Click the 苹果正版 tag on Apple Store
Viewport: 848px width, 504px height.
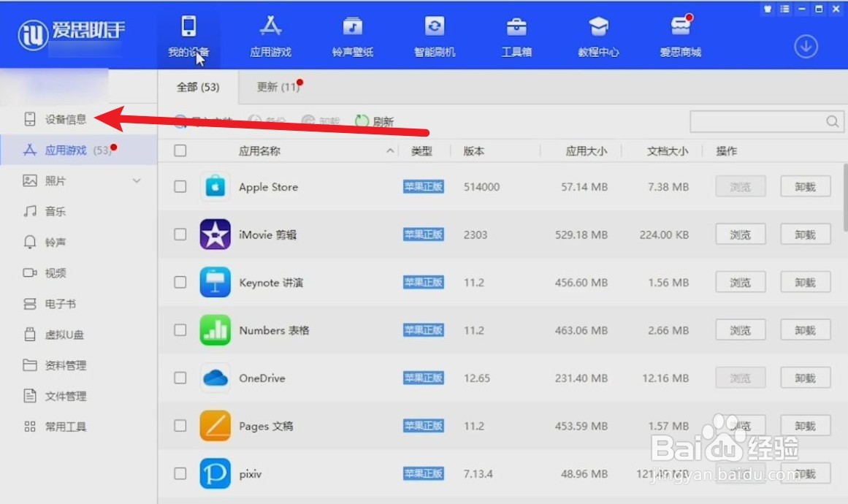coord(424,186)
